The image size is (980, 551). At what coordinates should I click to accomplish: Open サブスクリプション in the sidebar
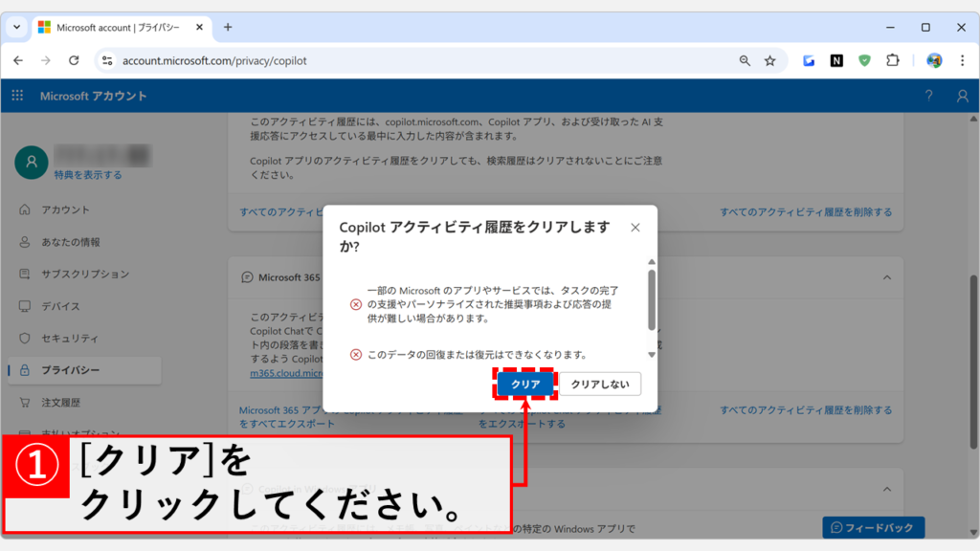coord(84,275)
